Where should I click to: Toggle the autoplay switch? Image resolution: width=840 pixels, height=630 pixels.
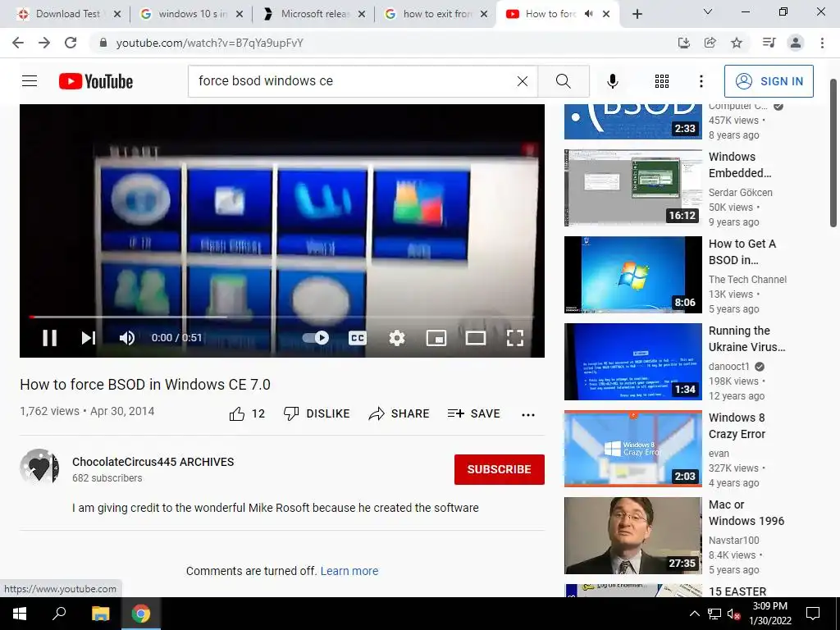(x=316, y=337)
